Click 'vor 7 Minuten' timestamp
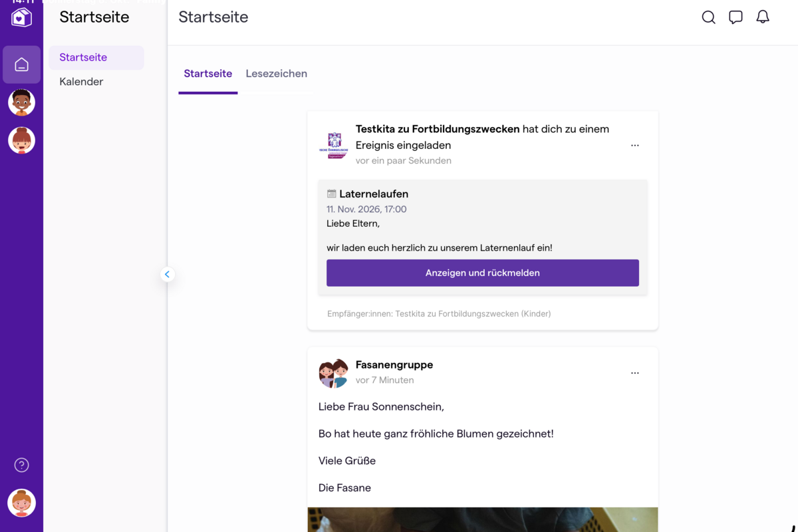798x532 pixels. [385, 380]
